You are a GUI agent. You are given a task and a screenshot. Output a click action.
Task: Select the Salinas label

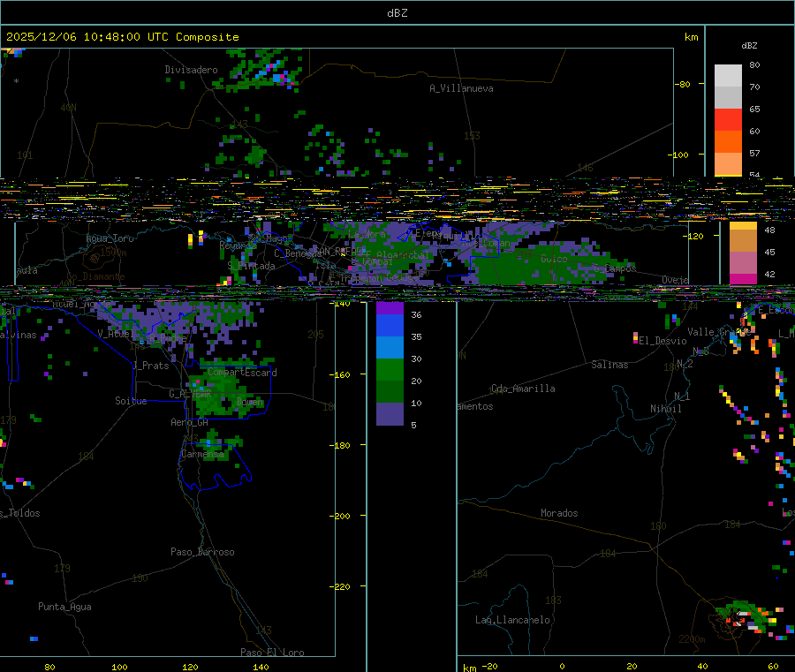click(609, 365)
